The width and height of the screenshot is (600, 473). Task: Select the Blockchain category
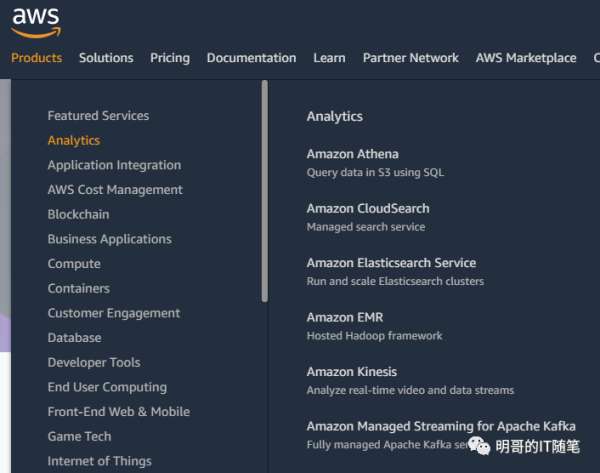78,214
